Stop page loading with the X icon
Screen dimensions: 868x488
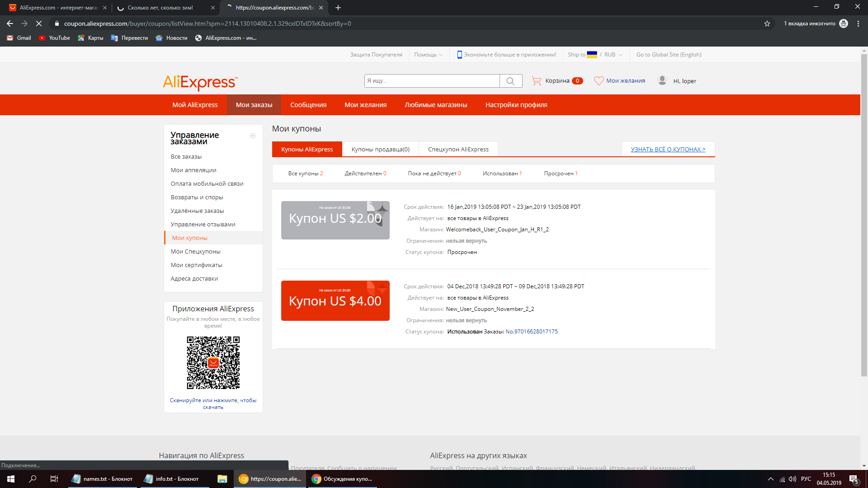39,23
